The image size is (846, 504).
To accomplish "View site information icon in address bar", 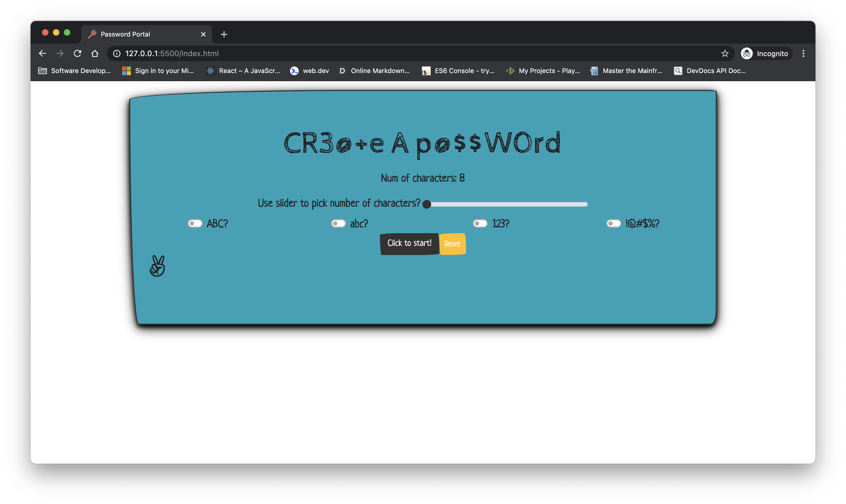I will tap(117, 53).
